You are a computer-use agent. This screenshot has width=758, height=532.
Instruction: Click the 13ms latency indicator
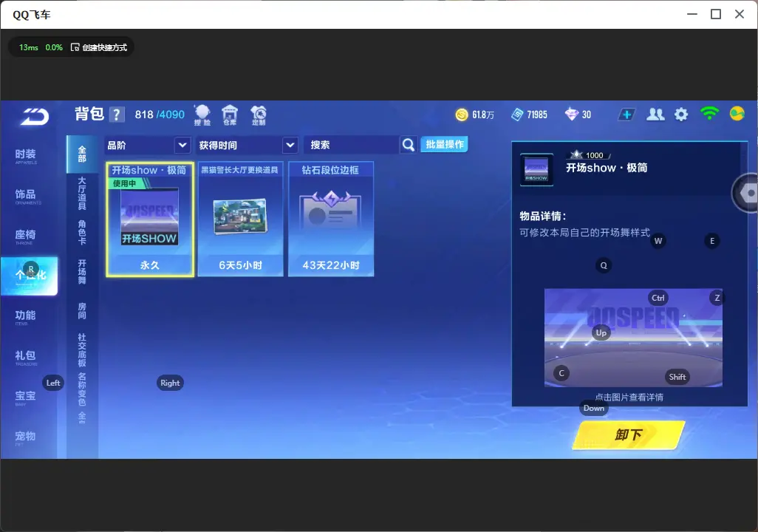coord(29,47)
